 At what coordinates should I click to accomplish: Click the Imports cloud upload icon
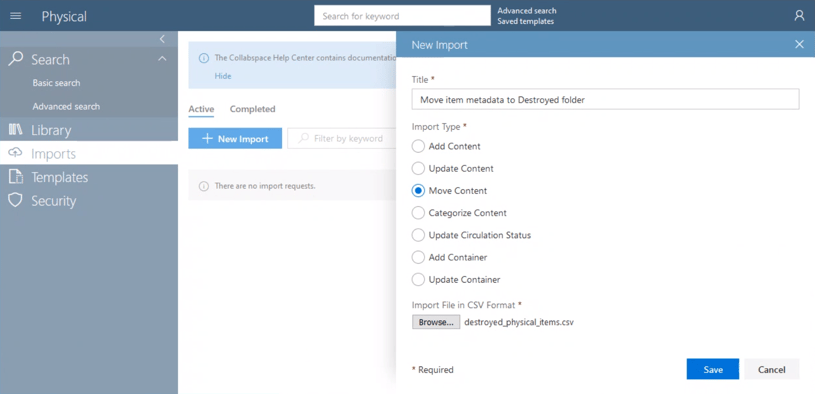click(16, 153)
